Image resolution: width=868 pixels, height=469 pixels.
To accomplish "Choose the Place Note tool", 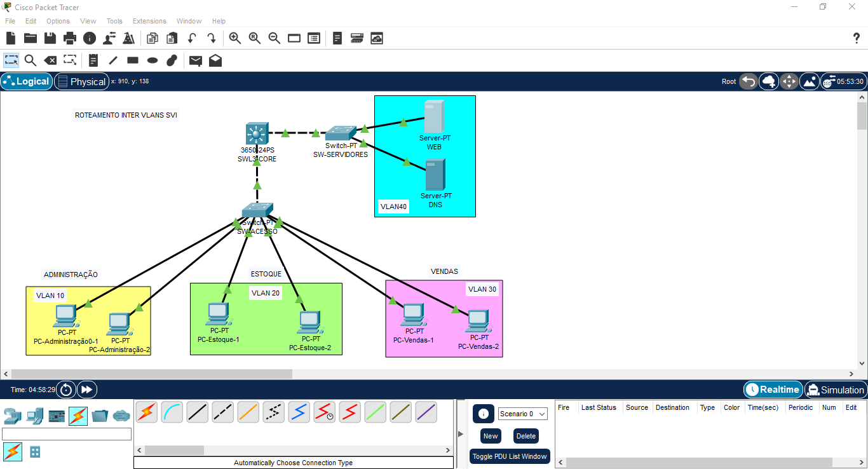I will (x=93, y=60).
